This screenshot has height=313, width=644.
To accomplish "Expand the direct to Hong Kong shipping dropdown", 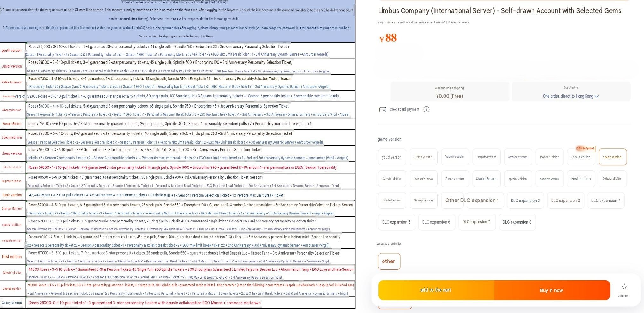I will coord(597,96).
